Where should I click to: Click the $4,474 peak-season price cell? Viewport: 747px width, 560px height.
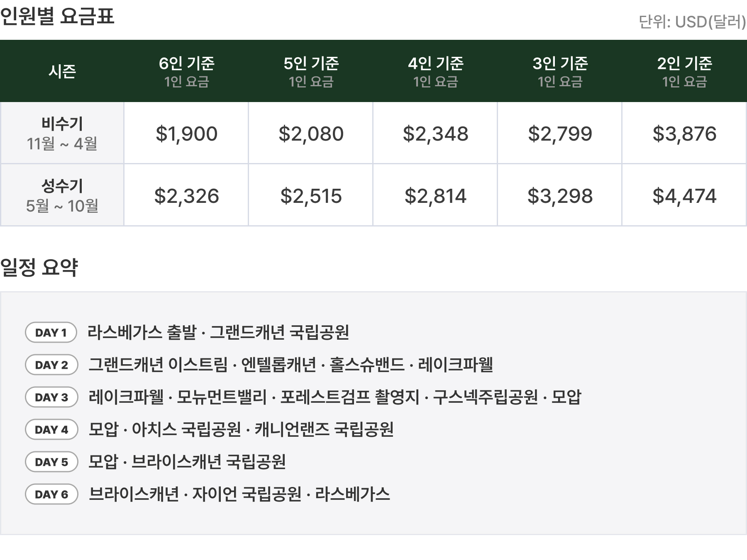[x=684, y=195]
